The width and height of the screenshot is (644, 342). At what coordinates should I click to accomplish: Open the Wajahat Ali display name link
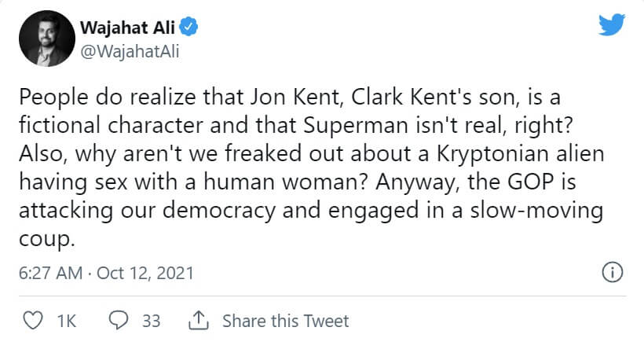(128, 30)
